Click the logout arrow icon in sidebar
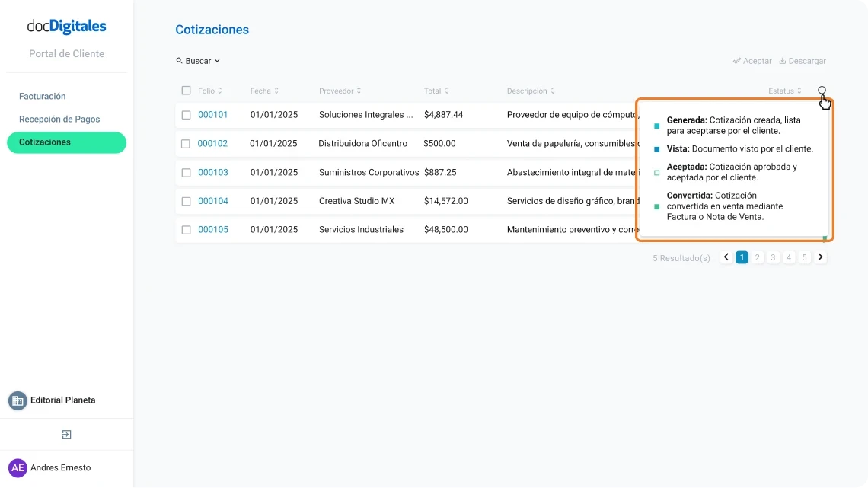868x488 pixels. [66, 434]
